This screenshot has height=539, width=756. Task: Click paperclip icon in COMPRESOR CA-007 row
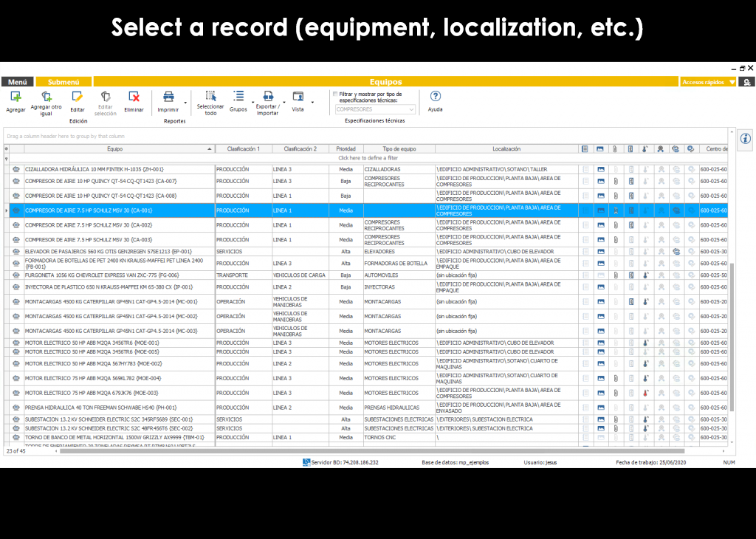pos(616,182)
